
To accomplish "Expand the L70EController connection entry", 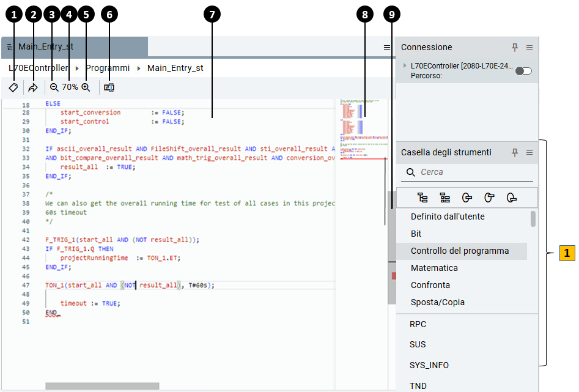I will [405, 65].
